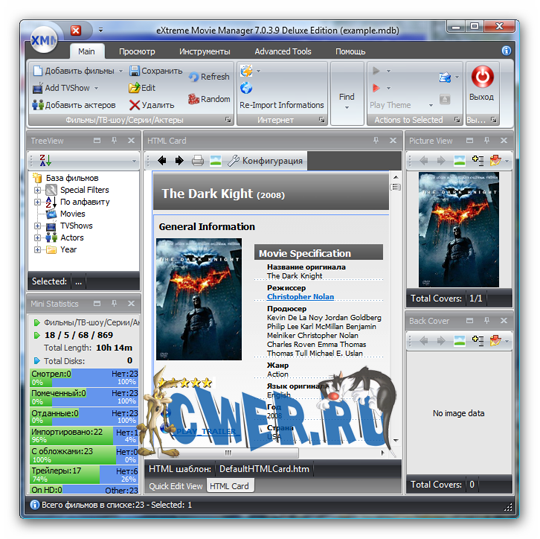Go back with HTML Card left arrow
This screenshot has width=540, height=539.
(x=162, y=160)
